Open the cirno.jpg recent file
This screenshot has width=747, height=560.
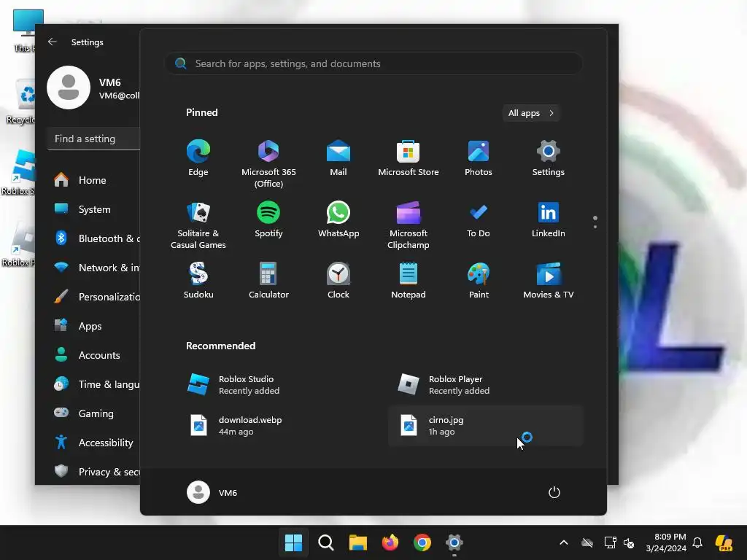485,426
